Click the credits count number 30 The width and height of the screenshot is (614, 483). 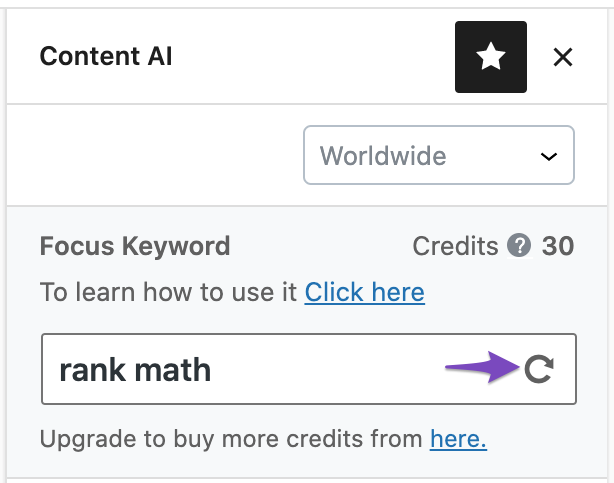pyautogui.click(x=558, y=246)
